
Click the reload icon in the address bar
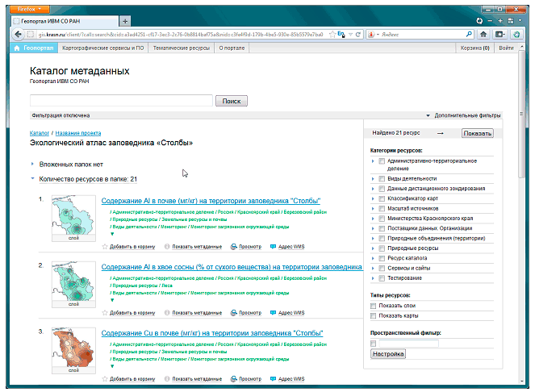click(357, 35)
